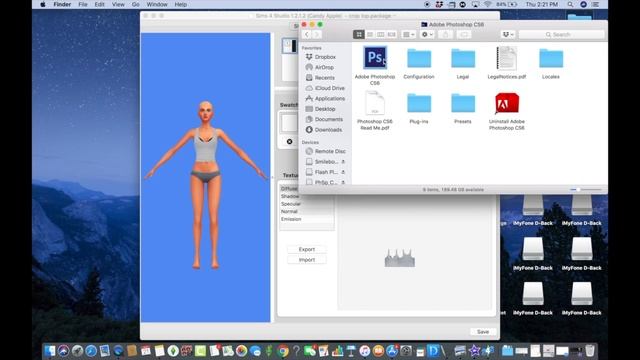Screen dimensions: 640x360
Task: Select Dropbox in Finder sidebar
Action: [x=325, y=57]
